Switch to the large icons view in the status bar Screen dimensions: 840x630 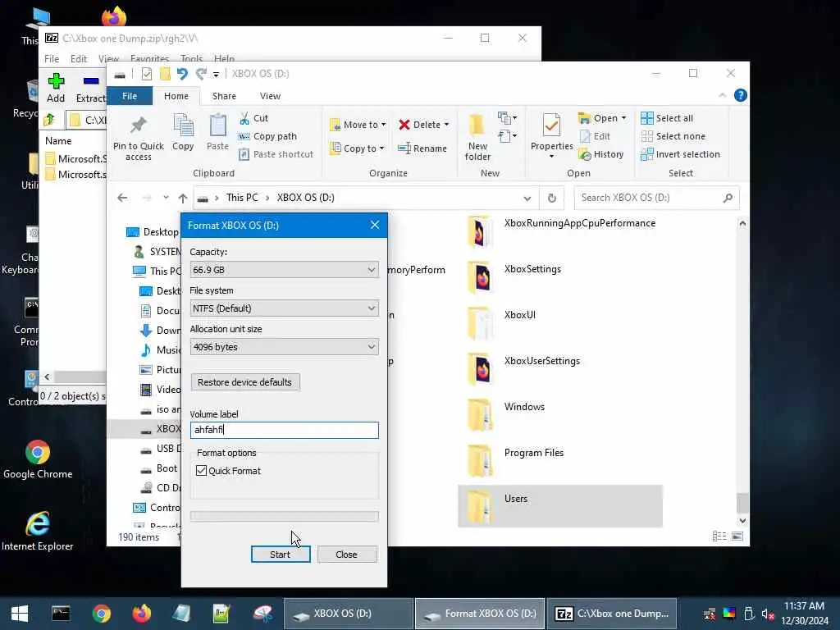pyautogui.click(x=737, y=536)
